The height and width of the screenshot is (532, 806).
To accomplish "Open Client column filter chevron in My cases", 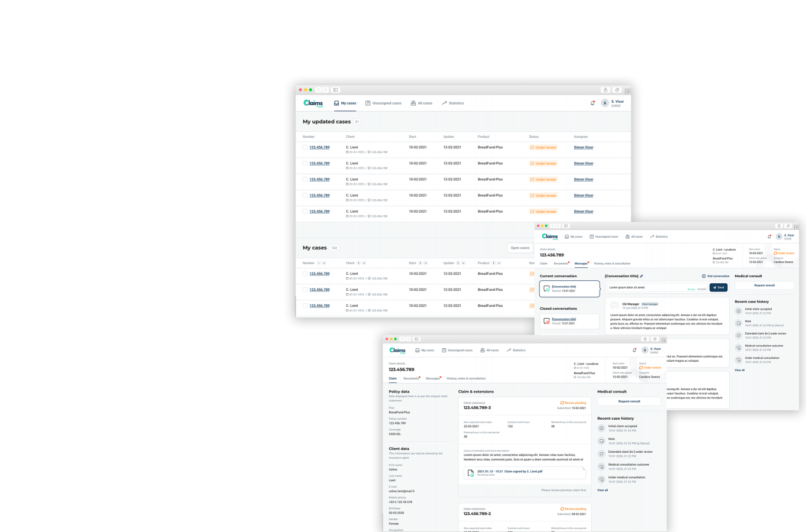I will [x=364, y=263].
